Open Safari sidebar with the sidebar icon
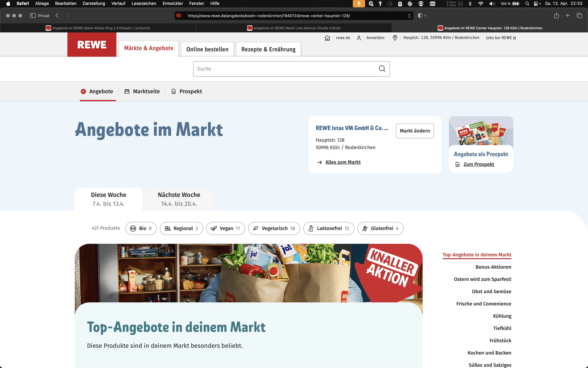Image resolution: width=588 pixels, height=368 pixels. 33,16
